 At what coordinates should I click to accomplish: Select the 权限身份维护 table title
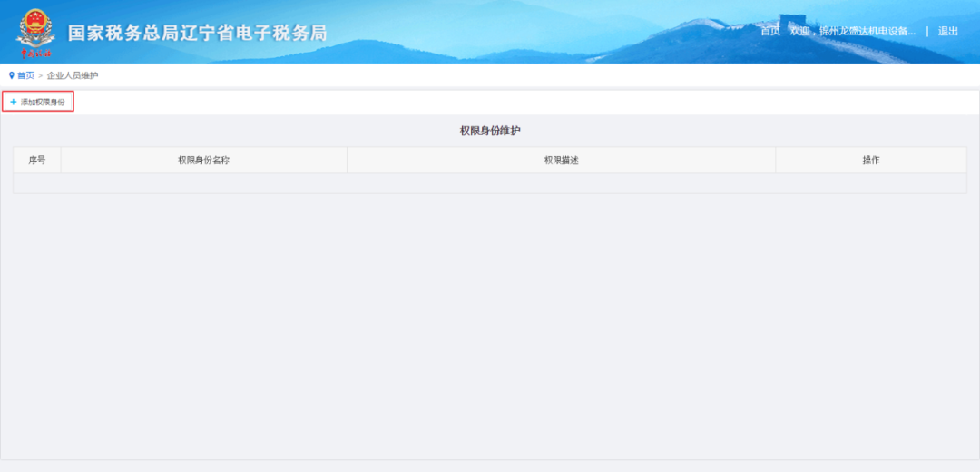[x=490, y=131]
